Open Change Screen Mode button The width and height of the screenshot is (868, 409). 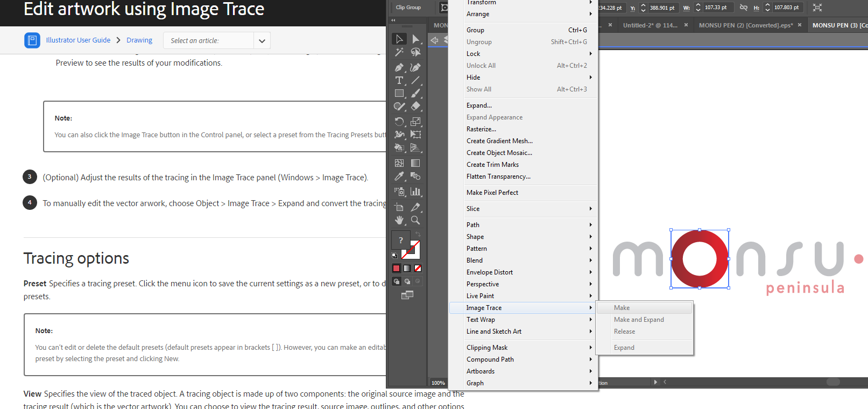407,294
